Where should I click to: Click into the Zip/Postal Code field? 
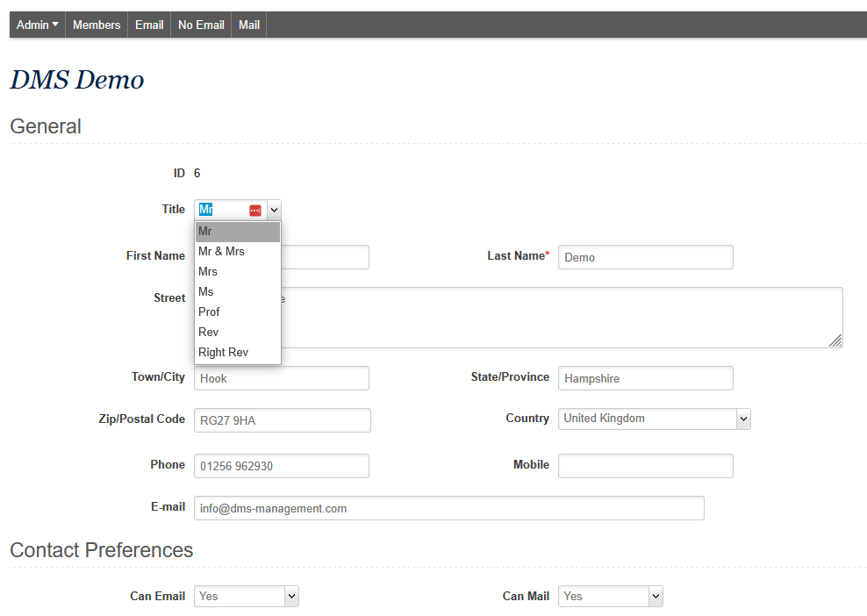pos(282,420)
